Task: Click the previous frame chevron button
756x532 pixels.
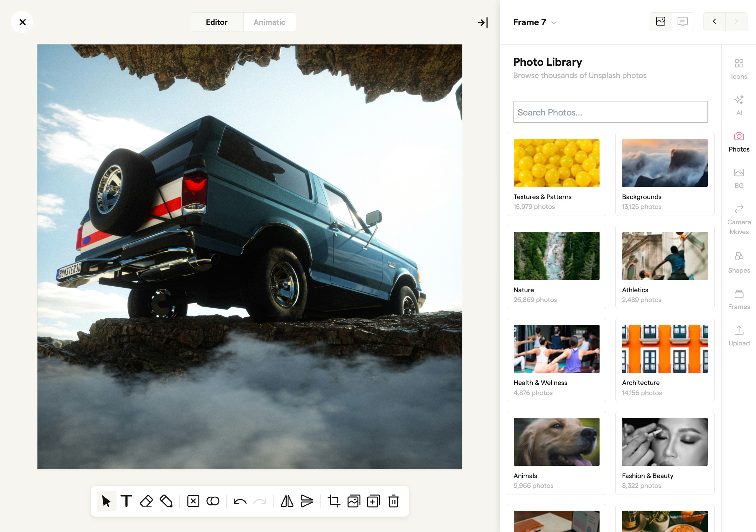Action: point(714,21)
